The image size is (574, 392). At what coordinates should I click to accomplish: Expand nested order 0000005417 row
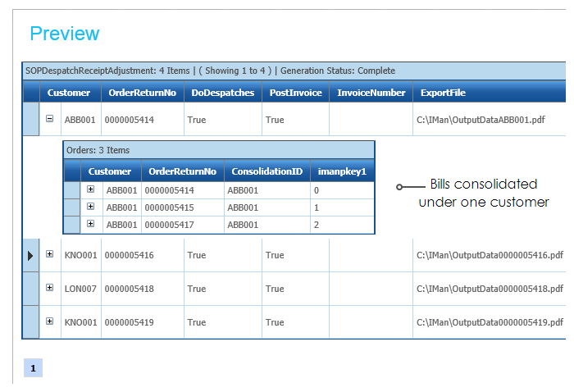tap(91, 223)
